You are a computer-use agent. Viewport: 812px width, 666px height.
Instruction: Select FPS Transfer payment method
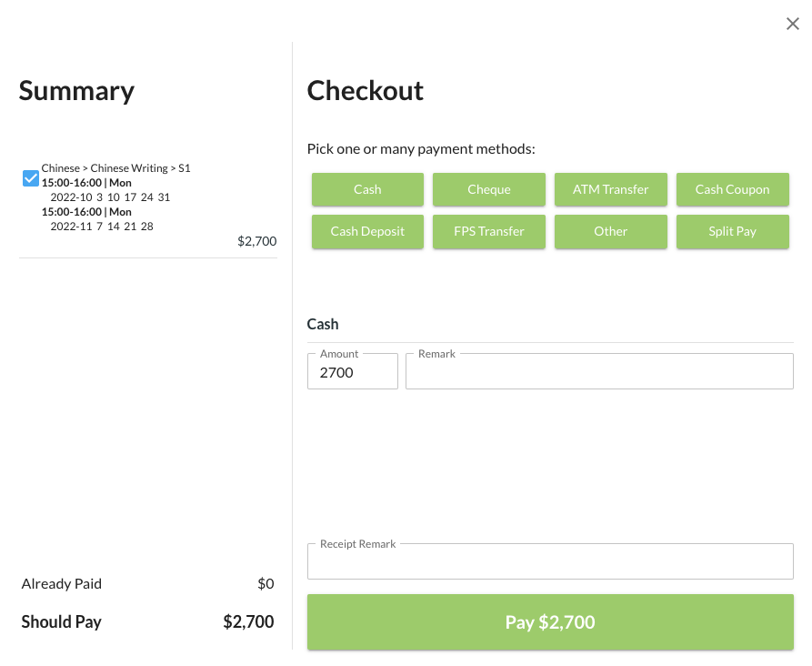(489, 231)
